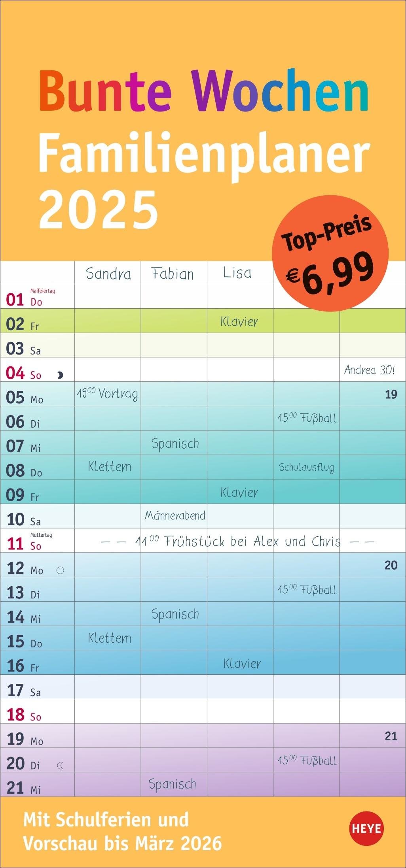This screenshot has height=868, width=406.
Task: Select the Schulausflug entry on 08 Do
Action: click(306, 468)
